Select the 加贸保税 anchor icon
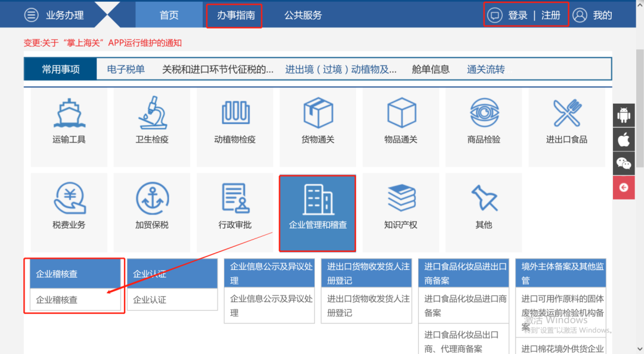 pyautogui.click(x=151, y=199)
